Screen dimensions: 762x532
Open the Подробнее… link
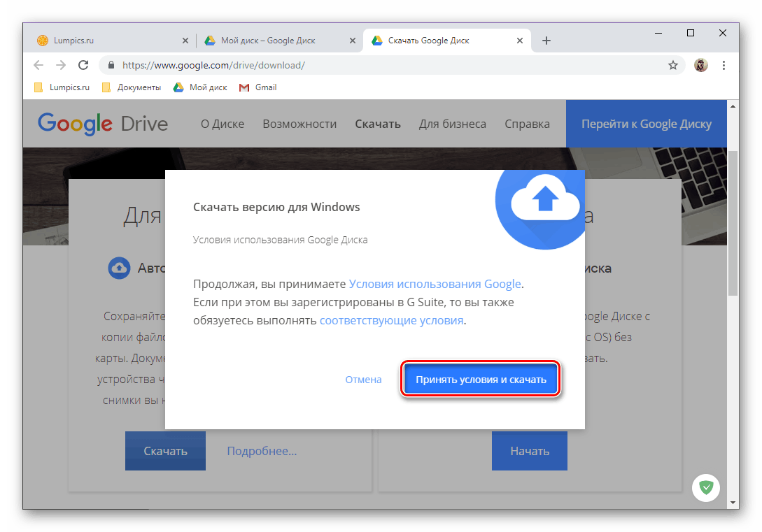pyautogui.click(x=262, y=451)
